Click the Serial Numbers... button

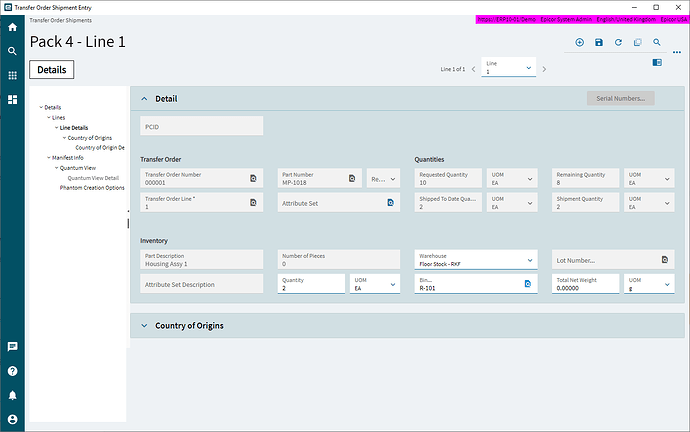pos(620,98)
